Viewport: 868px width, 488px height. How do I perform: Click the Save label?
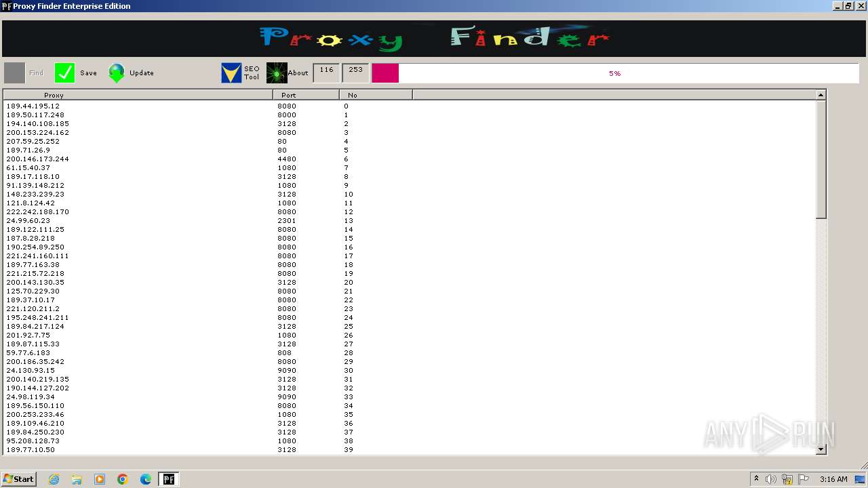(x=88, y=73)
